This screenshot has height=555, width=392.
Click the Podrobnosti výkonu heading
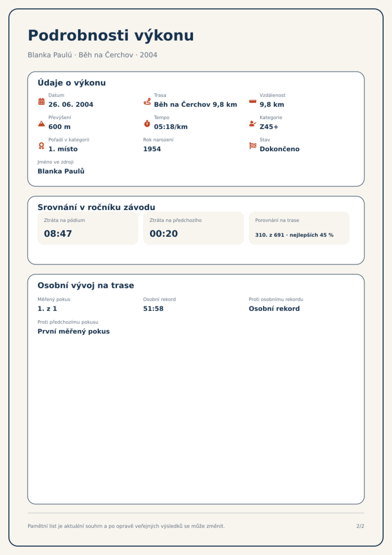[111, 35]
